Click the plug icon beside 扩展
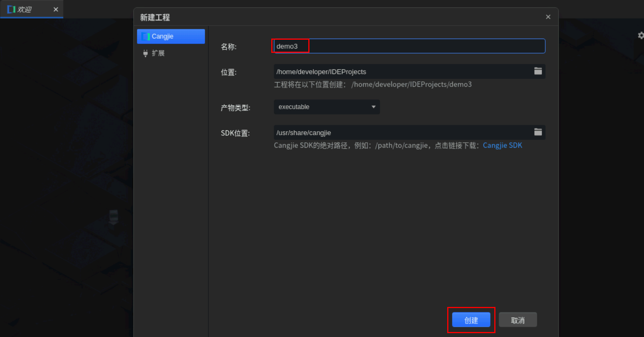 (145, 53)
